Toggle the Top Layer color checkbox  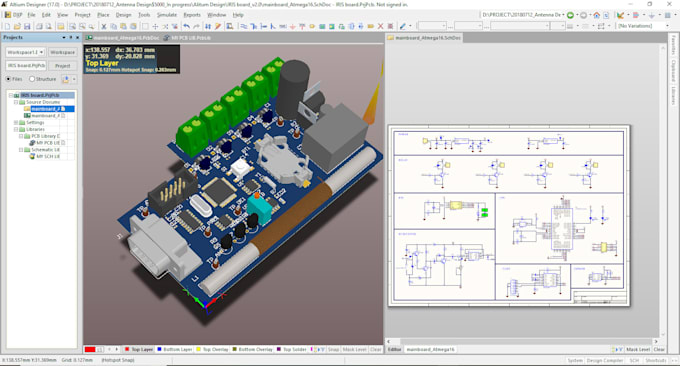click(x=127, y=349)
